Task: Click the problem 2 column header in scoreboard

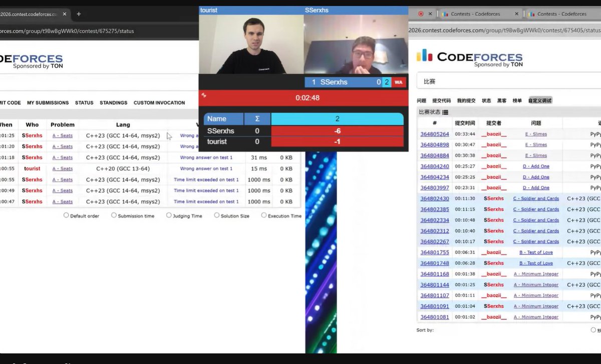Action: click(x=337, y=119)
